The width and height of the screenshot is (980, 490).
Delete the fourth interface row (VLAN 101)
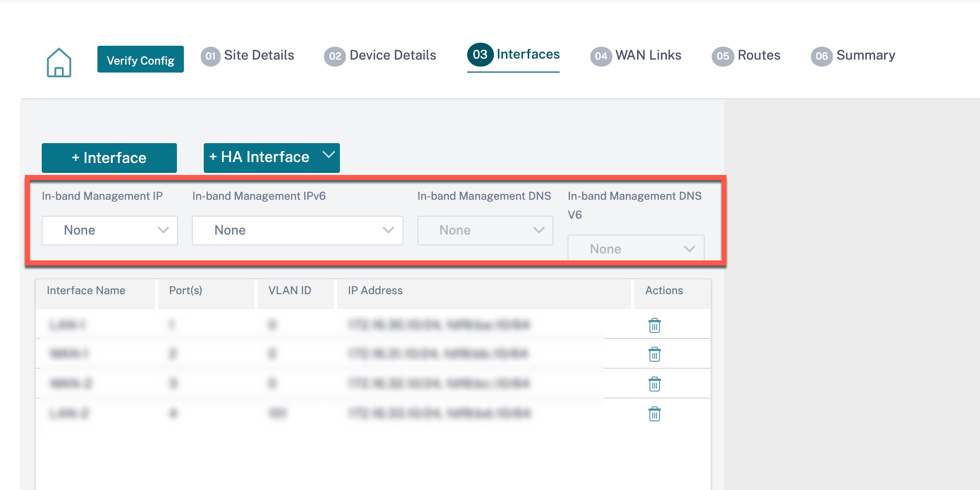point(654,414)
